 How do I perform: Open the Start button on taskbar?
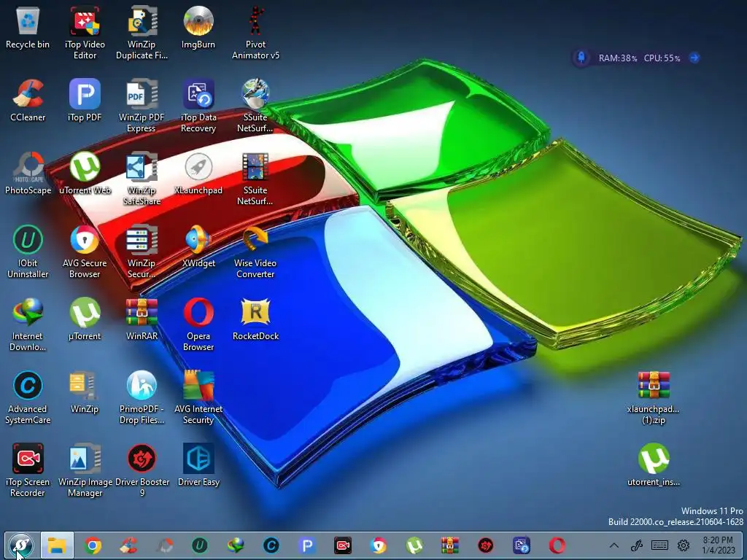coord(20,545)
